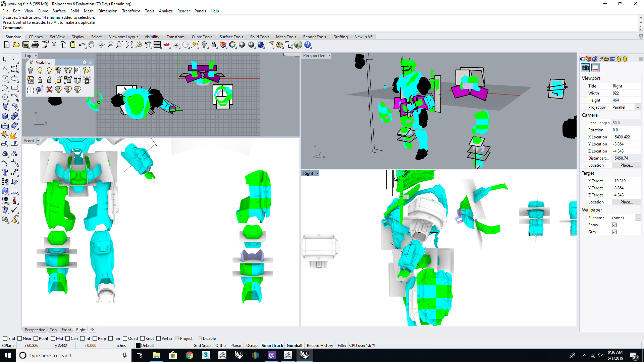This screenshot has width=644, height=362.
Task: Open the Perspective viewport title dropdown
Action: [x=329, y=56]
